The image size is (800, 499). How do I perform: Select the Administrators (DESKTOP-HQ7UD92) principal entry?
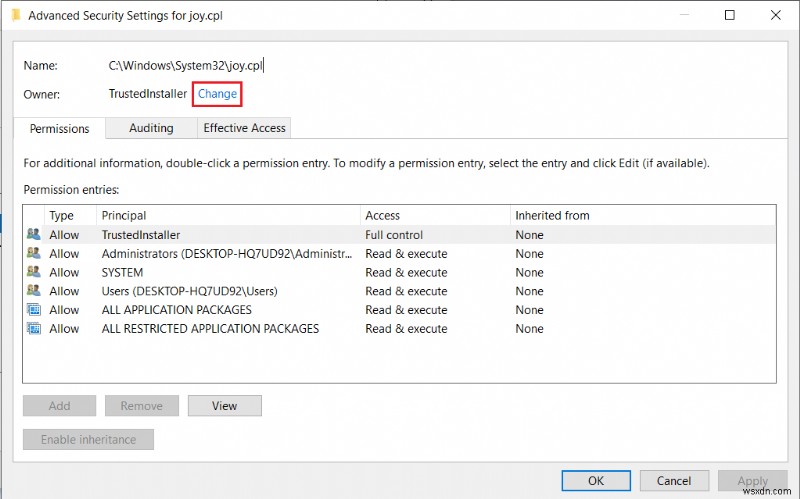(x=227, y=254)
